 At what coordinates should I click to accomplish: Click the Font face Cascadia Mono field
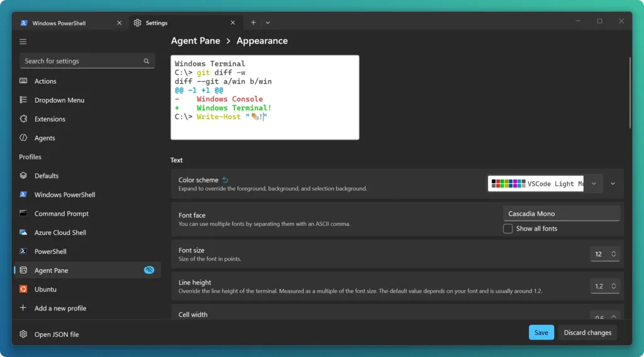[562, 213]
